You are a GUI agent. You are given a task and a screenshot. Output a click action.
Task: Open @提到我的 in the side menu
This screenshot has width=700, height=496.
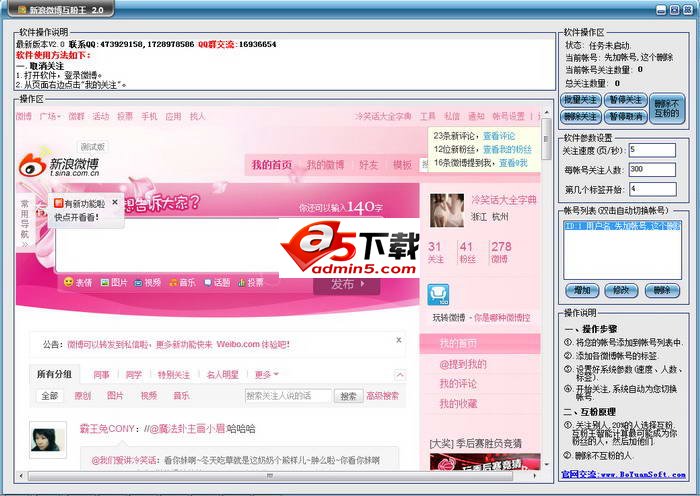(463, 364)
